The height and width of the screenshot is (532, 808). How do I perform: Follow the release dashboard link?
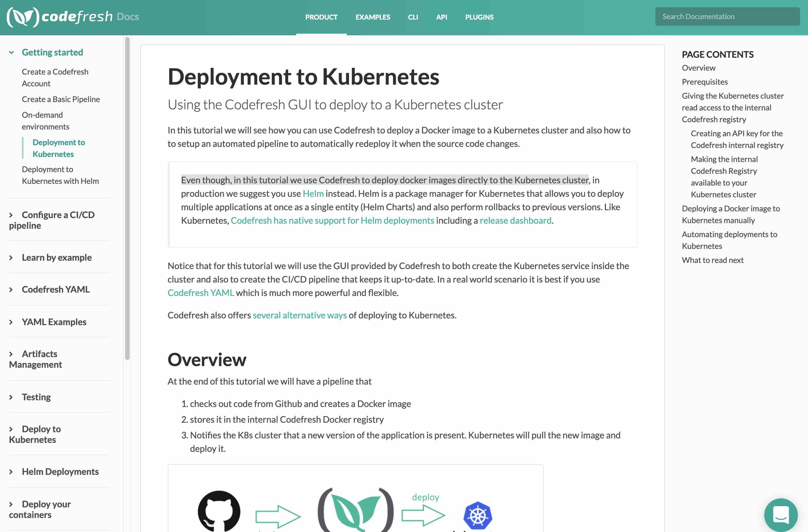pos(515,221)
